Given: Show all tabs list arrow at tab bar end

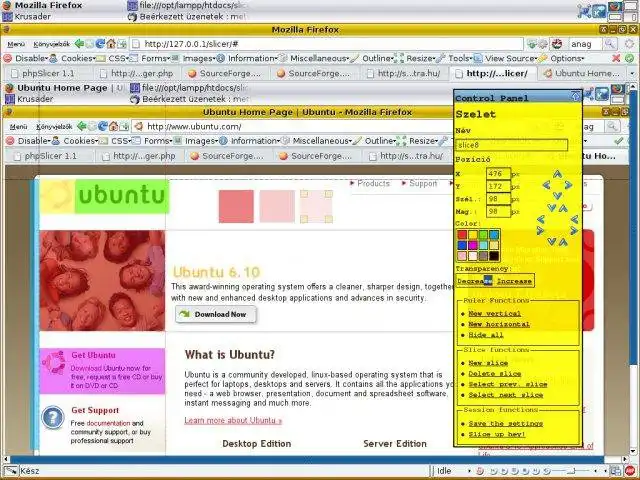Looking at the screenshot, I should 633,73.
